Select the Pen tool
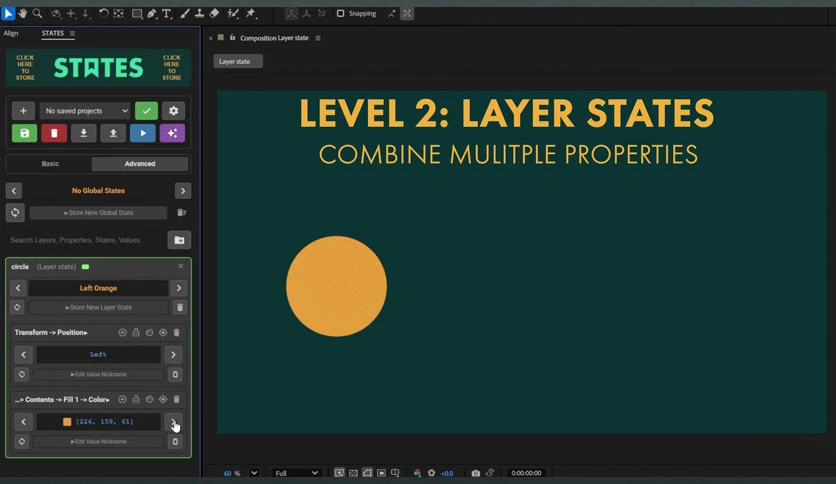 (x=152, y=13)
